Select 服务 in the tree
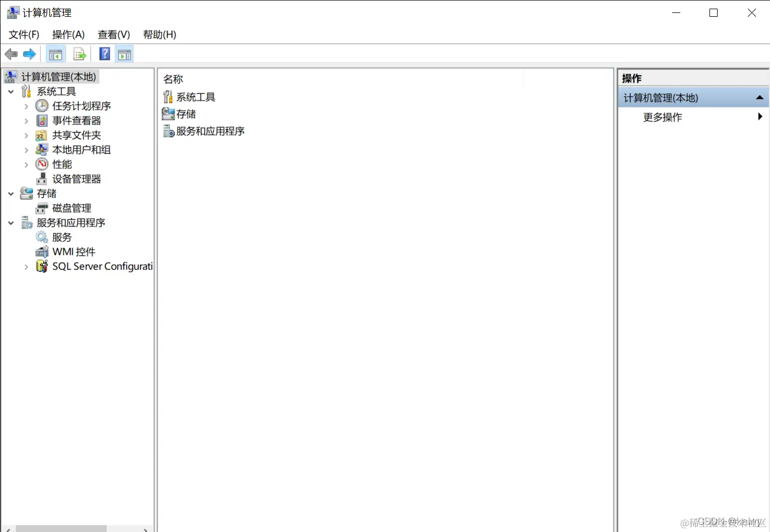This screenshot has height=532, width=770. [62, 237]
